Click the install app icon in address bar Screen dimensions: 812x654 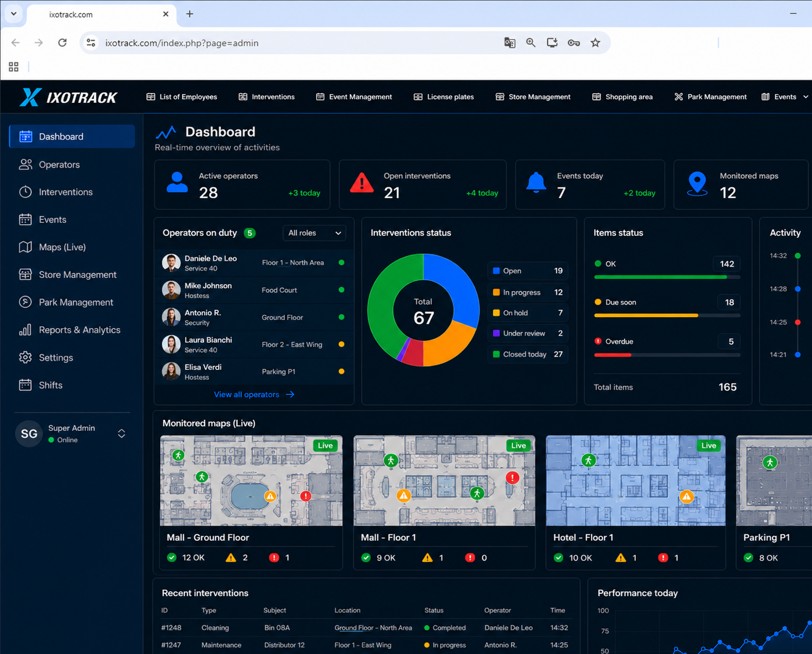pyautogui.click(x=552, y=43)
